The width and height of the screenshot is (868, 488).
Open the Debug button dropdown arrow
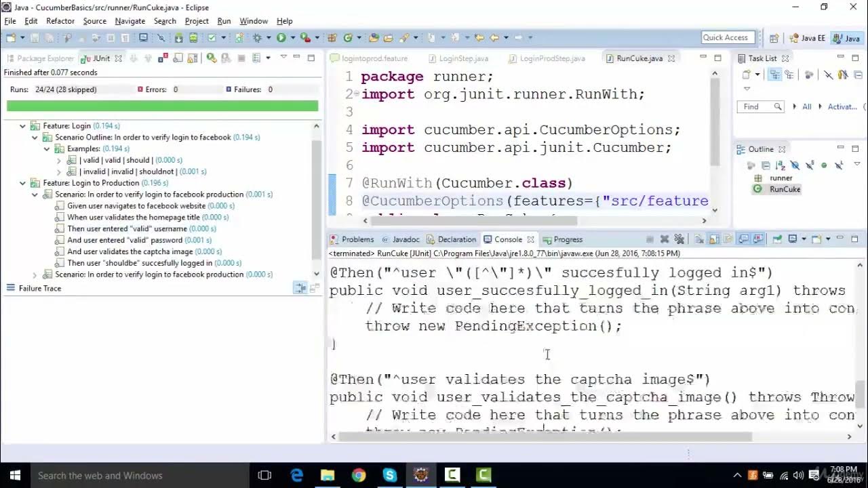click(x=269, y=37)
